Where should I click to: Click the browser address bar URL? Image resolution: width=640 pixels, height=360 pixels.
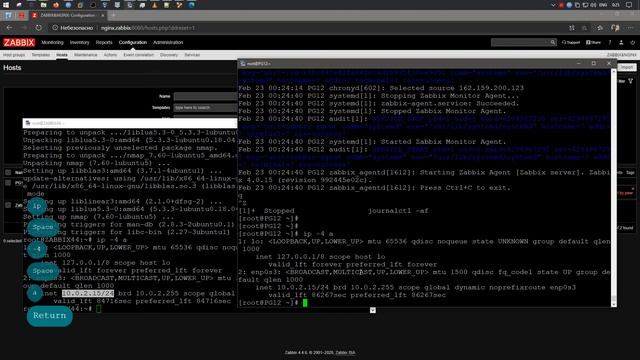click(148, 28)
